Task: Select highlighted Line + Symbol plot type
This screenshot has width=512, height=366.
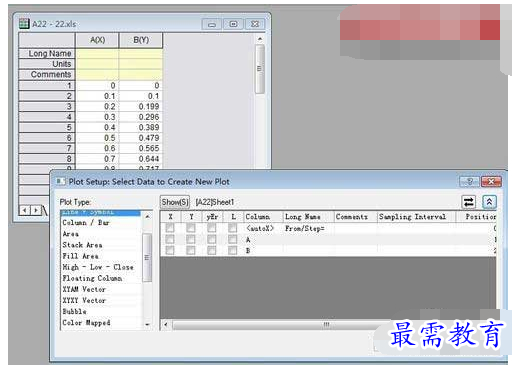Action: pyautogui.click(x=100, y=213)
